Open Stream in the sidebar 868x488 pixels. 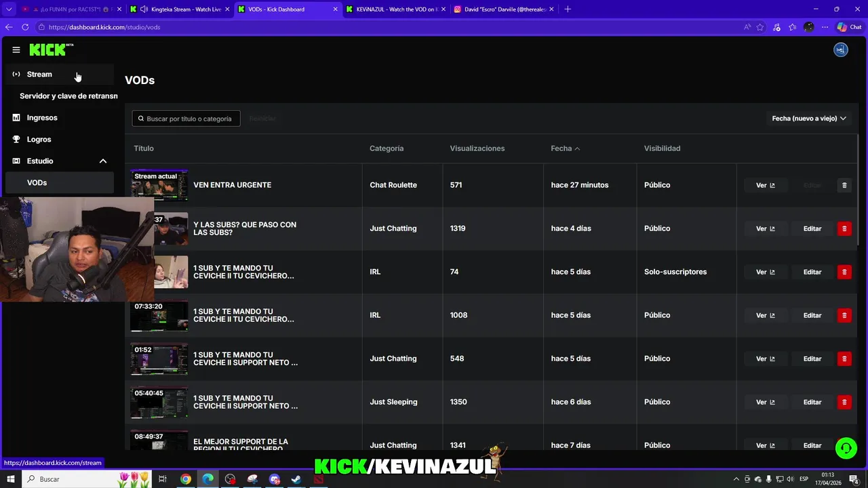[x=60, y=74]
